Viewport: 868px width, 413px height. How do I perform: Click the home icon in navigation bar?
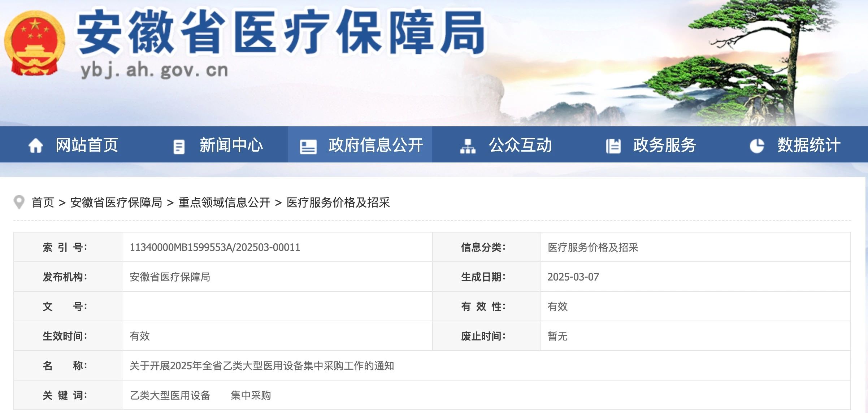[35, 146]
